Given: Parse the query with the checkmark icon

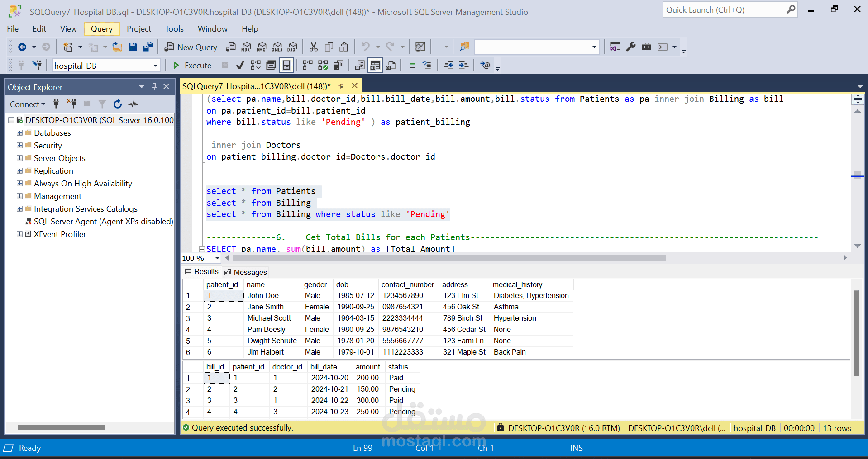Looking at the screenshot, I should point(240,66).
